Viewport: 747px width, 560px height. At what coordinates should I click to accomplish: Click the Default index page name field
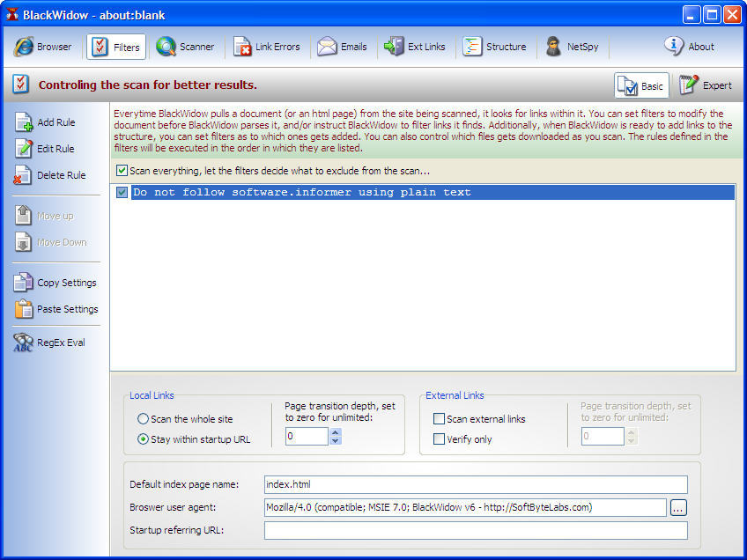click(476, 484)
